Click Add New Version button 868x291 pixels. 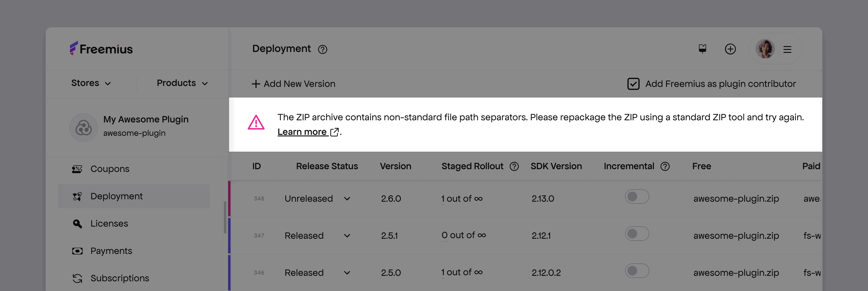click(x=293, y=84)
